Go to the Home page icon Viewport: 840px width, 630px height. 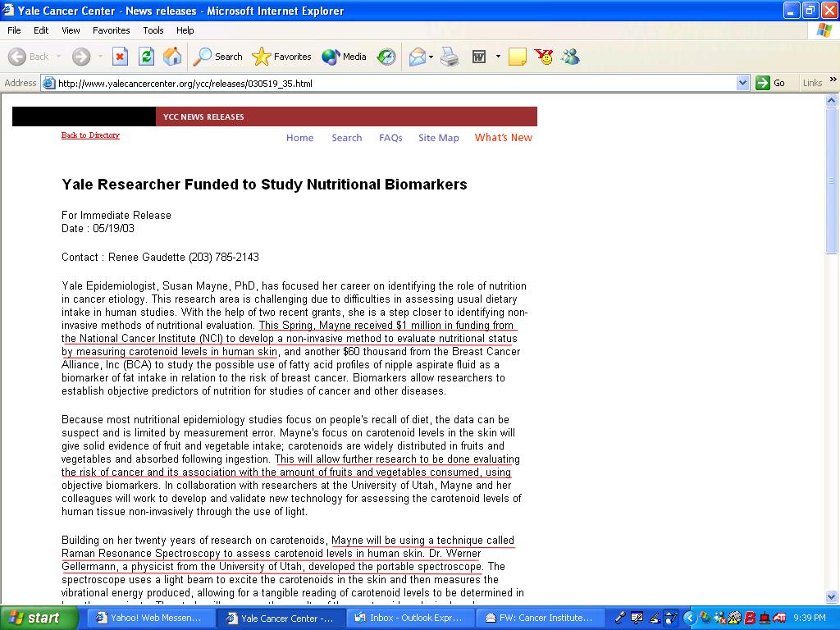pyautogui.click(x=172, y=57)
